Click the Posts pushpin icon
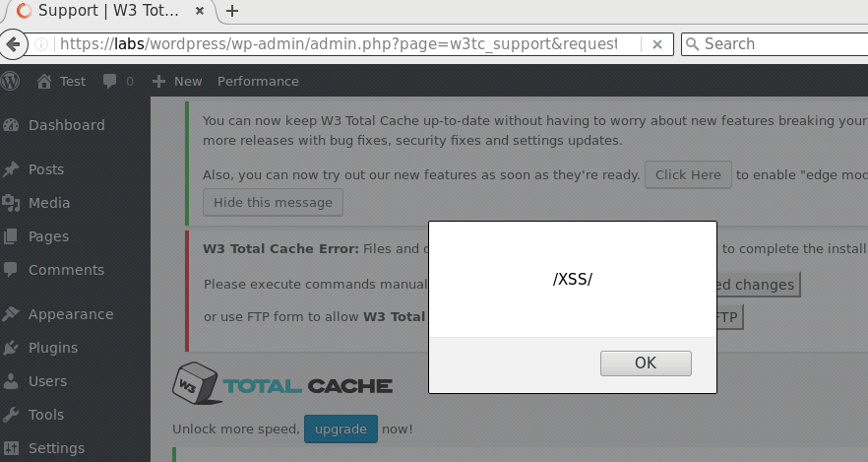The width and height of the screenshot is (868, 462). pos(11,169)
